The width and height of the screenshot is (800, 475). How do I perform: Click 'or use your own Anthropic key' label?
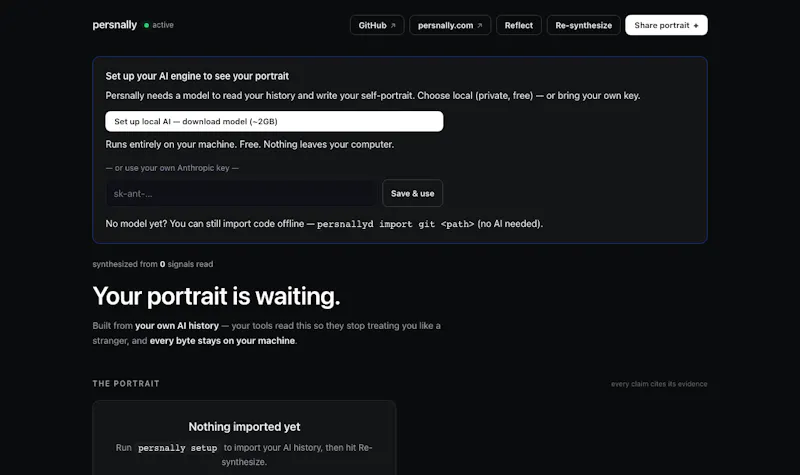pyautogui.click(x=172, y=168)
